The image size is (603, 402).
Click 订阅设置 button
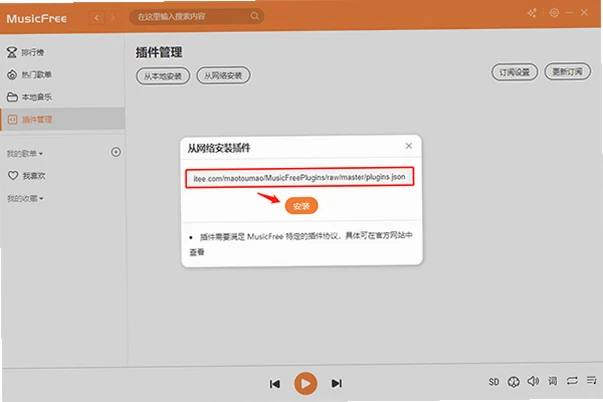coord(514,72)
